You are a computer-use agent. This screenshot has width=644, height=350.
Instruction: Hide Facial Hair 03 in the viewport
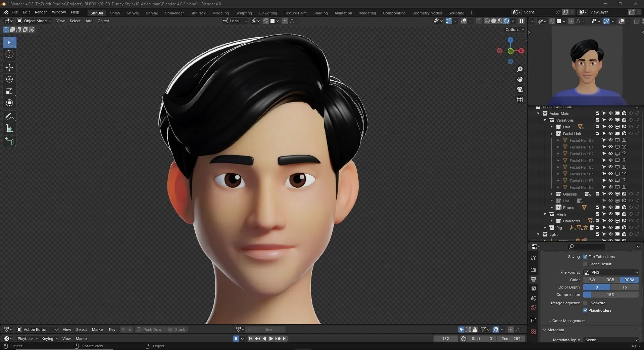point(610,160)
